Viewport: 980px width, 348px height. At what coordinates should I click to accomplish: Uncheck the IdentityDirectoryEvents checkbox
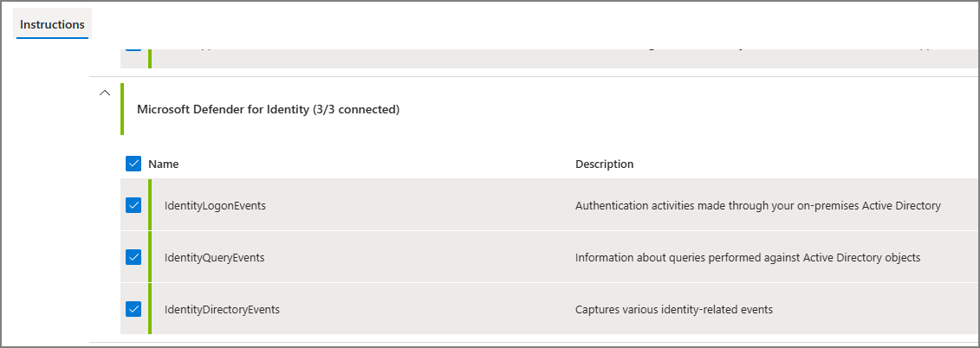coord(133,309)
